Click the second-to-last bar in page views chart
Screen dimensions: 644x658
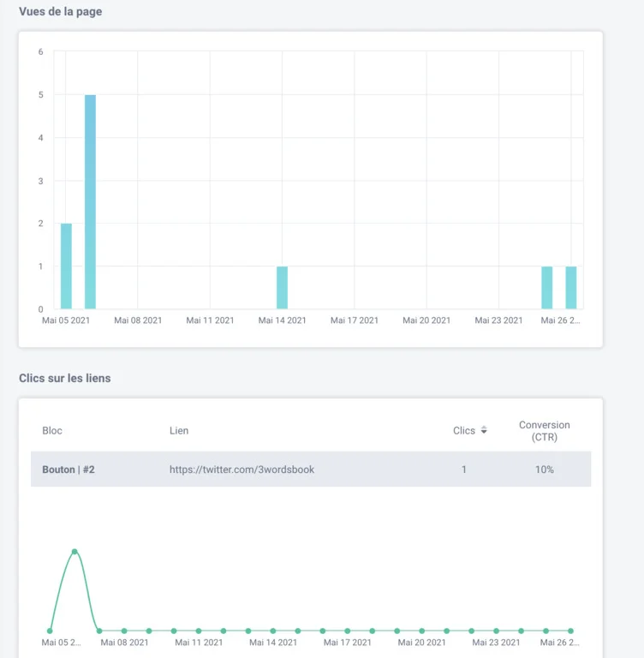pyautogui.click(x=546, y=287)
